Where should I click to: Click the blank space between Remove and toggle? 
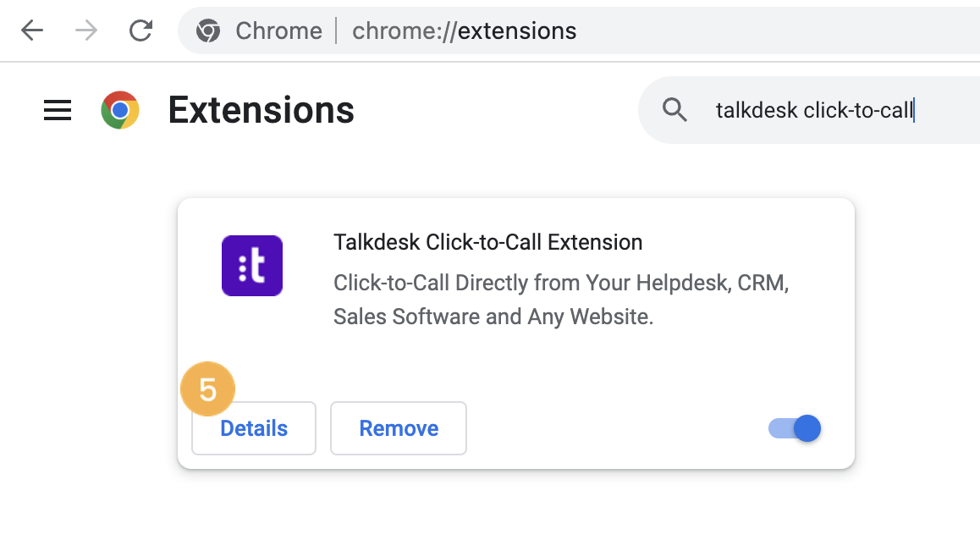pos(617,428)
